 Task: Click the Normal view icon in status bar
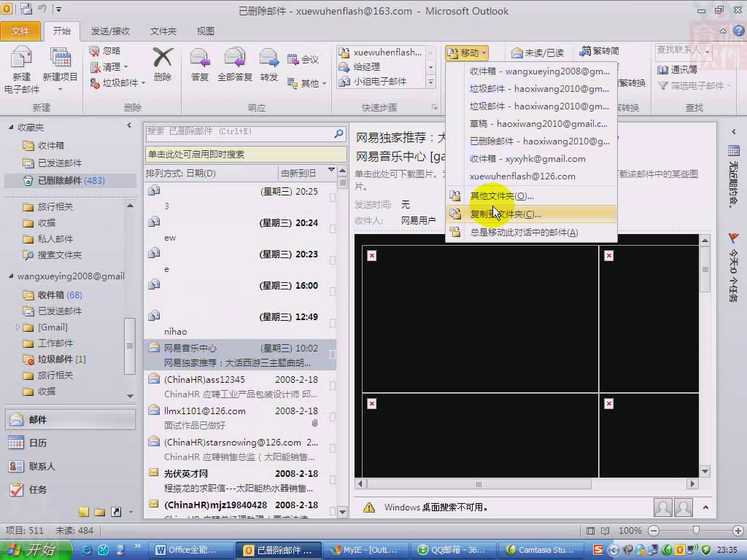590,531
